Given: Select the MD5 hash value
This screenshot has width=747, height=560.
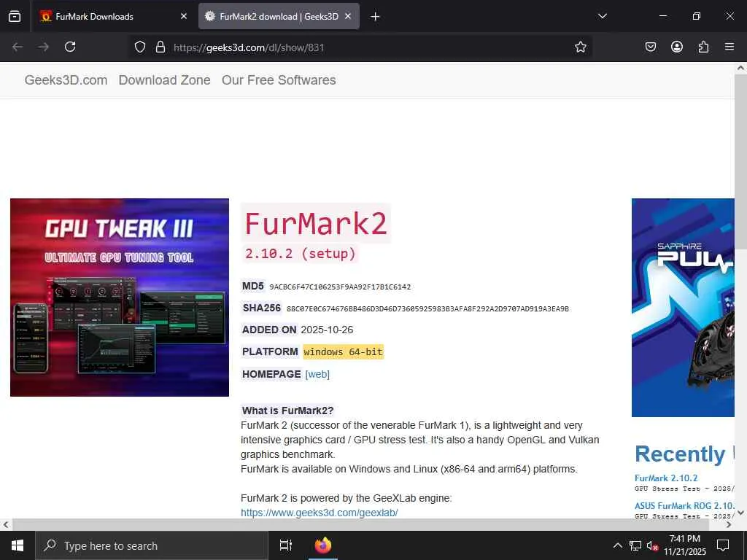Looking at the screenshot, I should coord(340,287).
